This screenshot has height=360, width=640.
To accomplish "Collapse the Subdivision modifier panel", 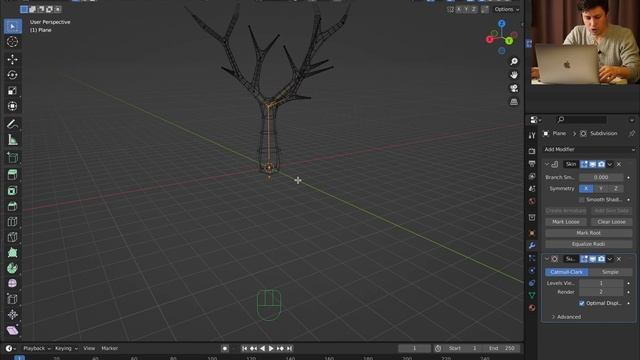I will (x=547, y=259).
